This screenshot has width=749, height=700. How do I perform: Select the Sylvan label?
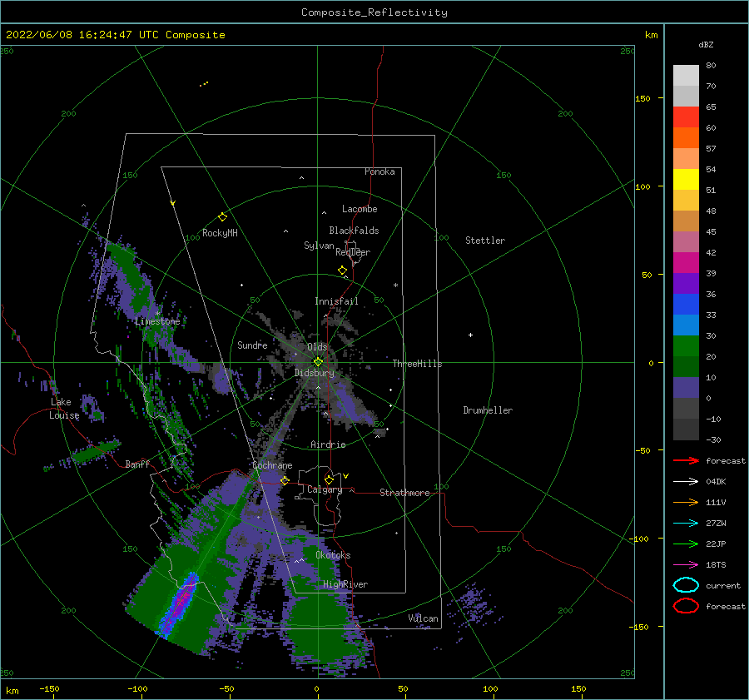click(319, 246)
